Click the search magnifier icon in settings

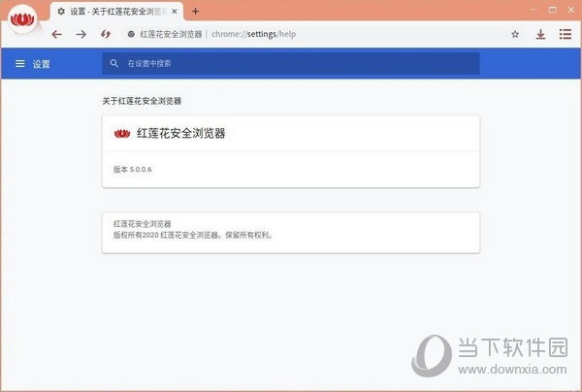click(113, 63)
